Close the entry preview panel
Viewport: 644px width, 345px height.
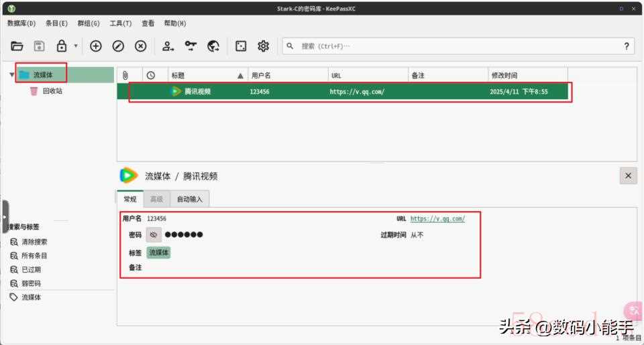click(x=628, y=176)
